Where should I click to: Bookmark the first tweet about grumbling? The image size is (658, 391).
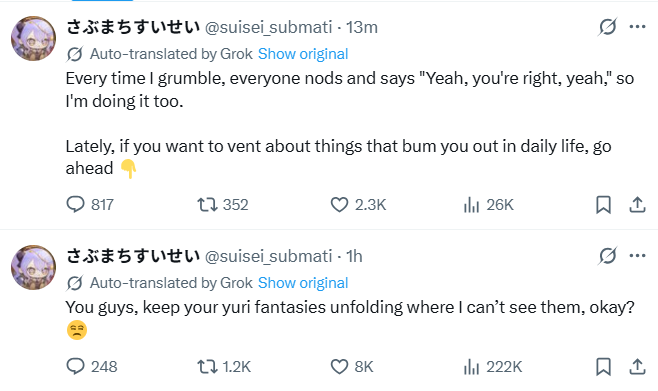[x=603, y=205]
